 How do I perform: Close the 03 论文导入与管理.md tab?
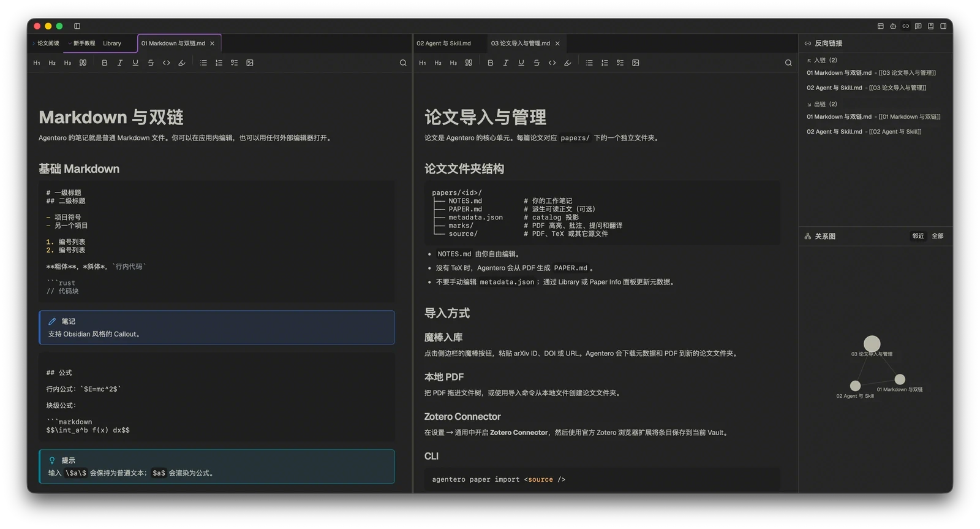557,44
